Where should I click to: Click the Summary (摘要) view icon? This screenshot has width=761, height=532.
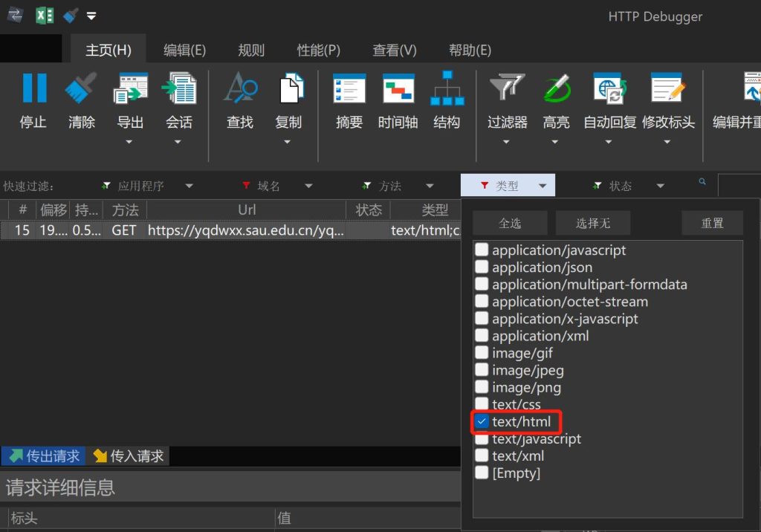(x=349, y=89)
